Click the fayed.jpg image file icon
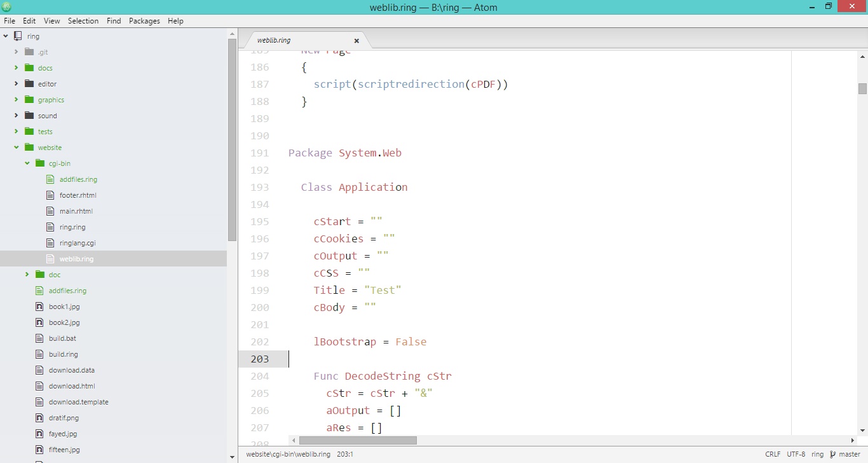 point(39,433)
